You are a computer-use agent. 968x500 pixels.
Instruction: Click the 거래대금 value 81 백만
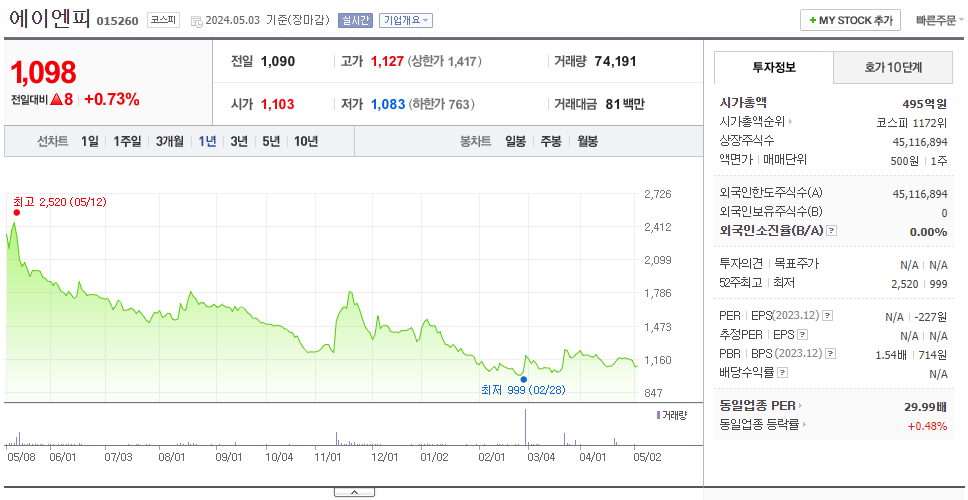[624, 104]
